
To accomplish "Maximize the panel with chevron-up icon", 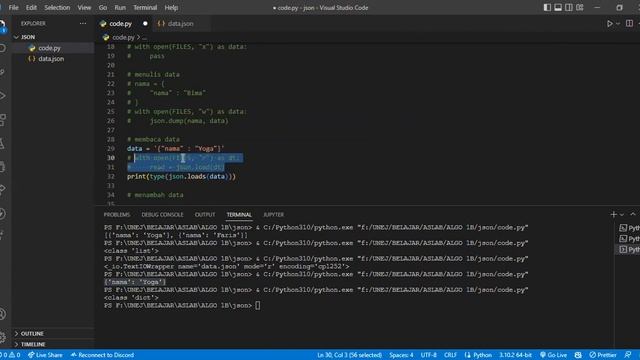I will pyautogui.click(x=633, y=214).
